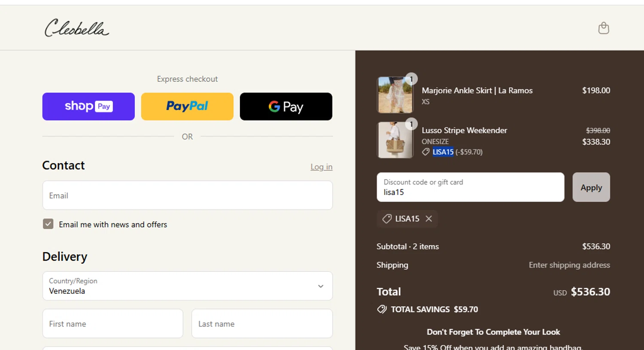This screenshot has height=350, width=644.
Task: Click the Cleobella logo
Action: (x=77, y=28)
